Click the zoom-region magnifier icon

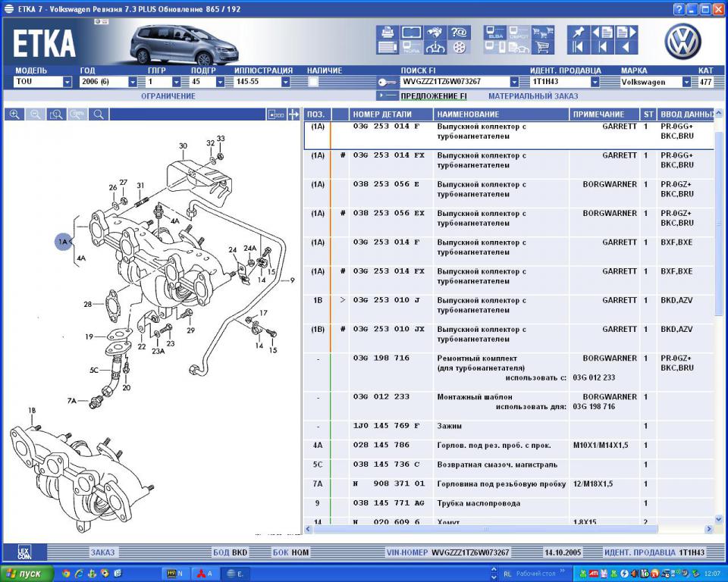(x=57, y=114)
